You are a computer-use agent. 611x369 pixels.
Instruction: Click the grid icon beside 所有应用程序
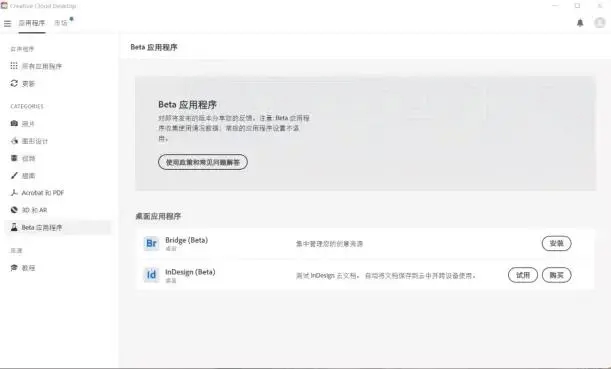coord(14,66)
